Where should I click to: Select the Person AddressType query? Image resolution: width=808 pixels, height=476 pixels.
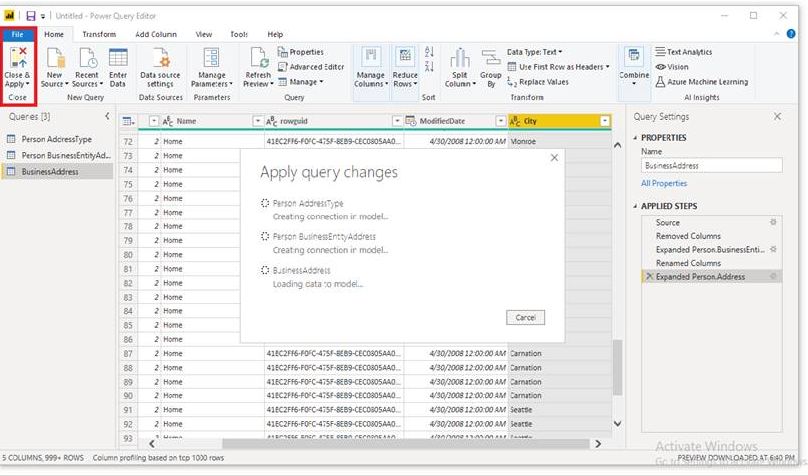[57, 139]
